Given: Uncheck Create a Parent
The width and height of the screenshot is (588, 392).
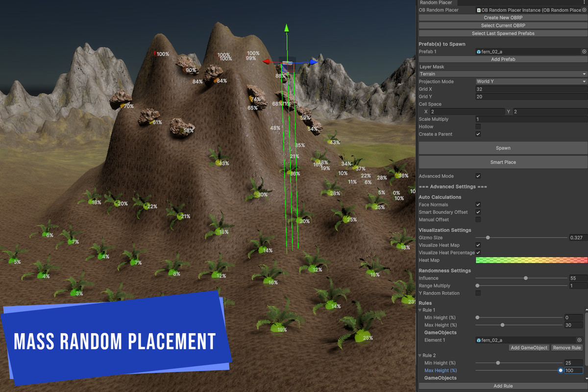Looking at the screenshot, I should 478,134.
